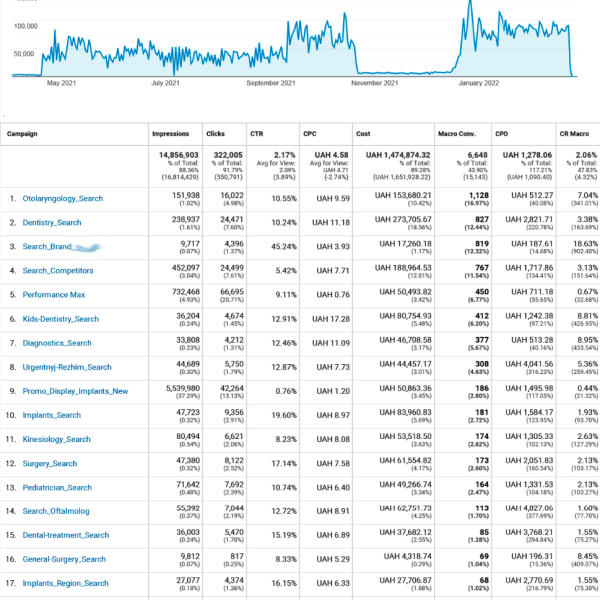Open Kids-Dentistry_Search campaign details
Image resolution: width=600 pixels, height=600 pixels.
click(x=61, y=319)
